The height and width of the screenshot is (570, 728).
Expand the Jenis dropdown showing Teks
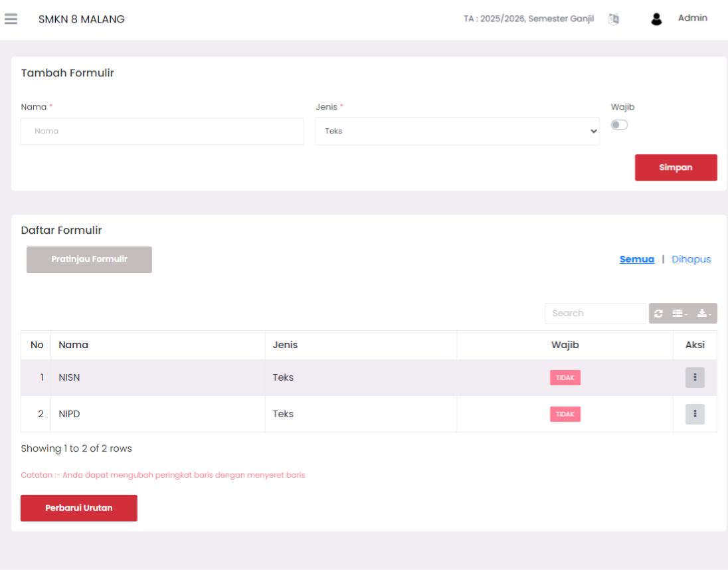click(457, 132)
